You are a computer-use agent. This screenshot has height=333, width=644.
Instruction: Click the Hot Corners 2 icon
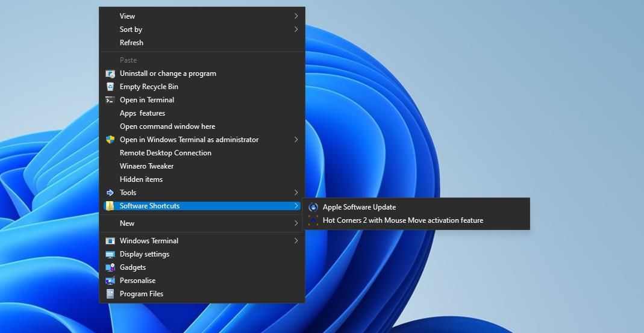(313, 220)
